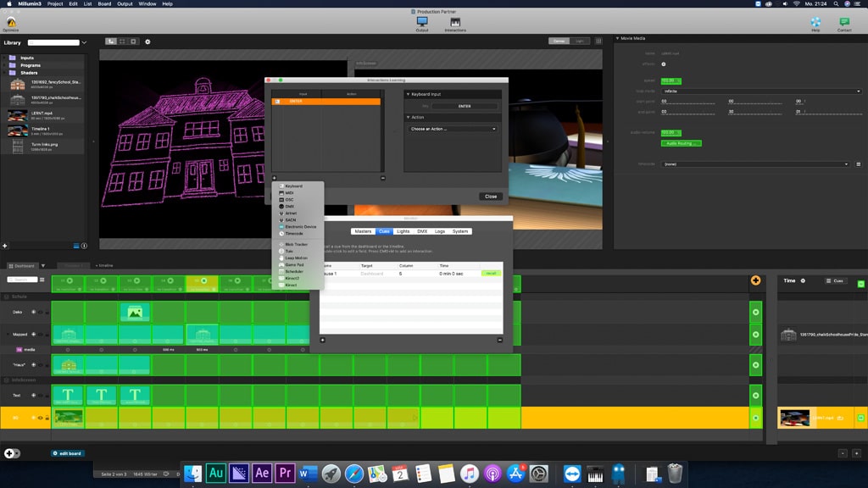This screenshot has height=488, width=868.
Task: Click the Optimize icon in the toolbar
Action: tap(10, 22)
